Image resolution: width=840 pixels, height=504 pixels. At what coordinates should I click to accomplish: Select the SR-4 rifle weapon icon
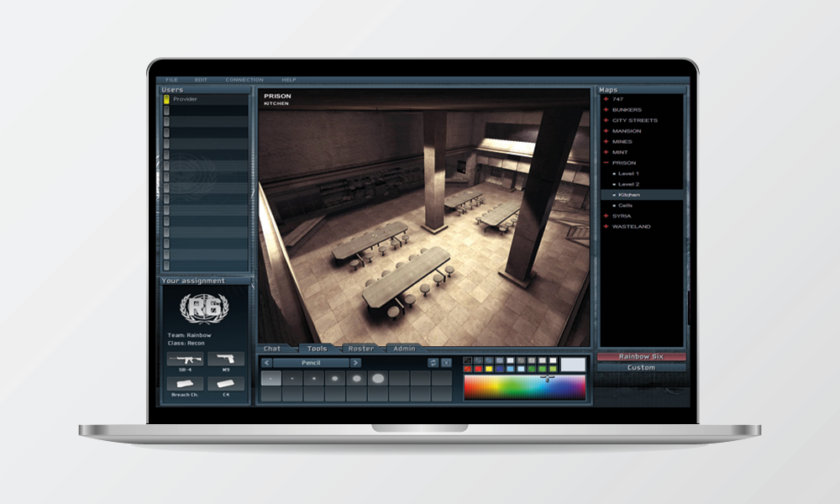pyautogui.click(x=185, y=359)
